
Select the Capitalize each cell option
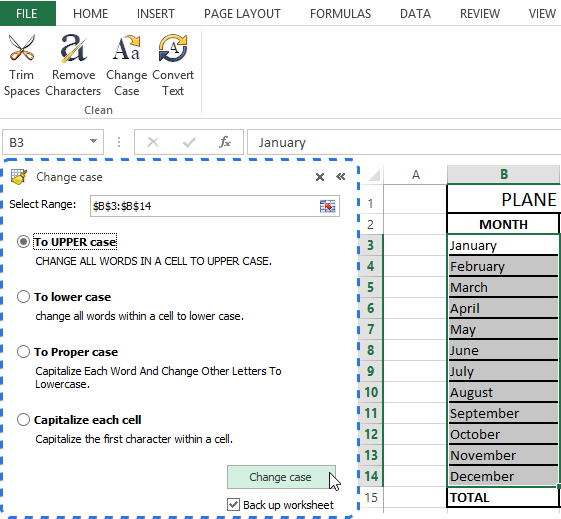[23, 420]
